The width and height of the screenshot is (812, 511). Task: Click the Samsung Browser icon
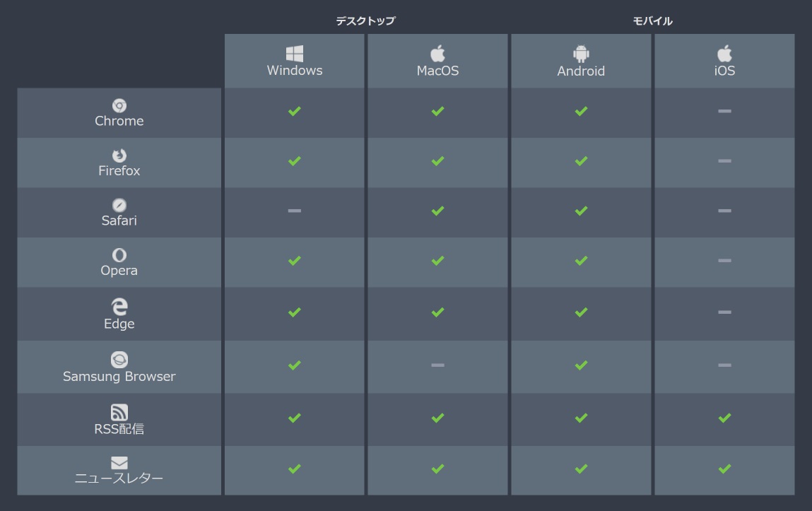point(119,360)
